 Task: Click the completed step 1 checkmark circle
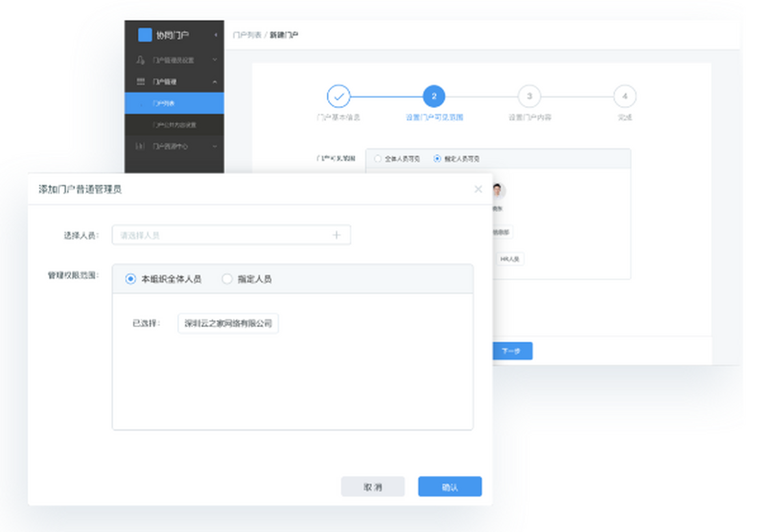click(x=338, y=97)
